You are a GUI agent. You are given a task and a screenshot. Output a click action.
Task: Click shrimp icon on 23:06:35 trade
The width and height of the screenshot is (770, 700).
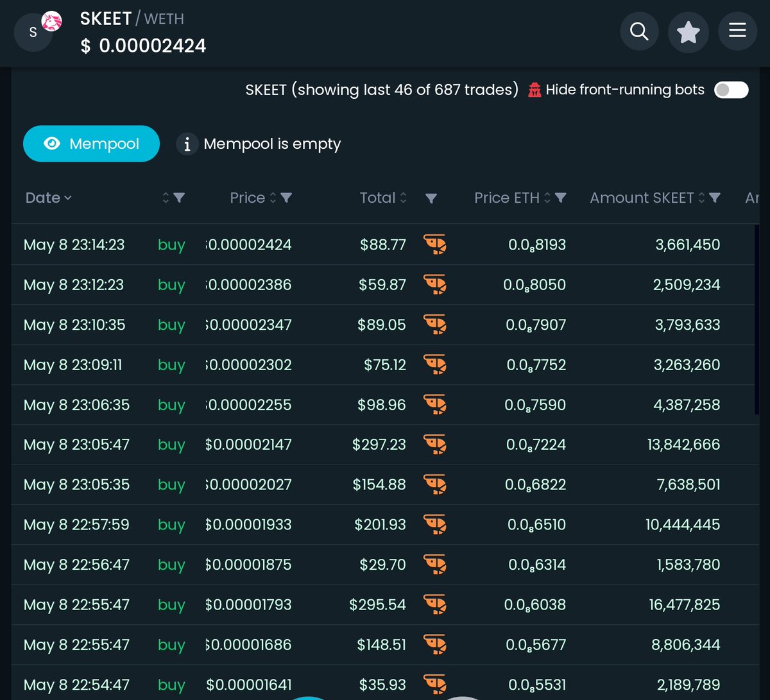tap(435, 405)
